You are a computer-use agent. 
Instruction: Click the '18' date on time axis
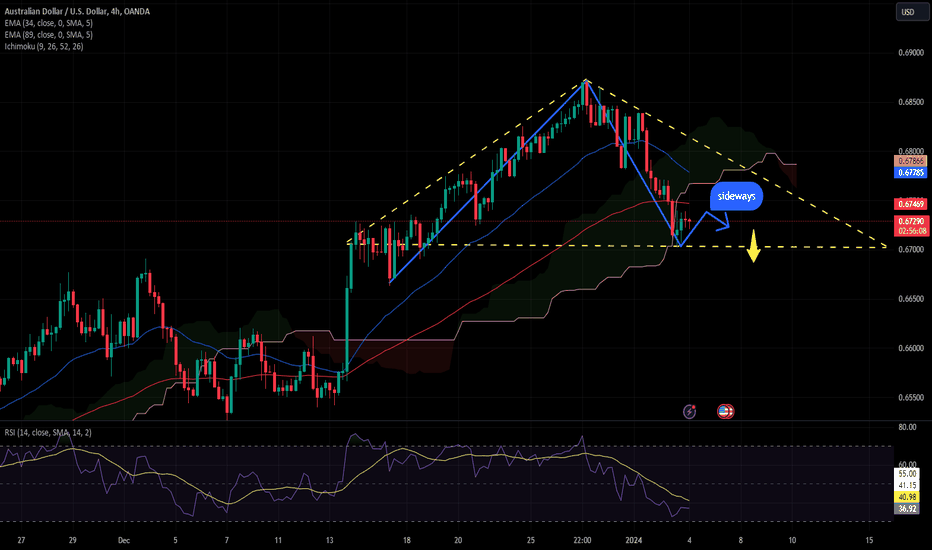pyautogui.click(x=407, y=540)
